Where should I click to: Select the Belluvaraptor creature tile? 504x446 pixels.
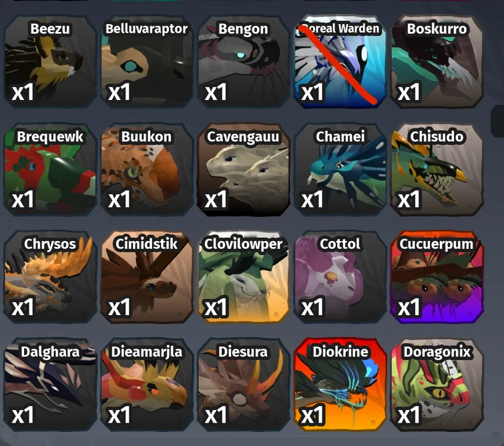147,61
